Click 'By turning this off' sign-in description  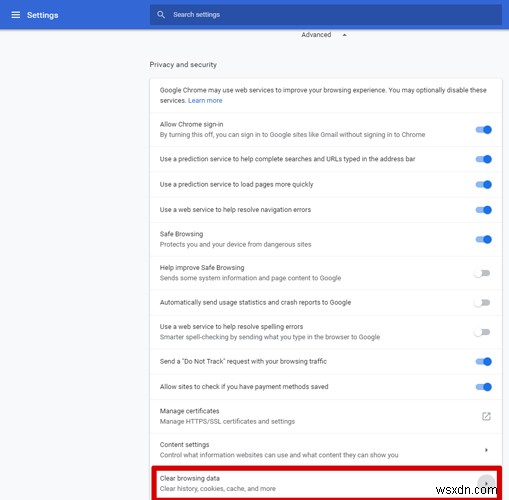tap(292, 135)
